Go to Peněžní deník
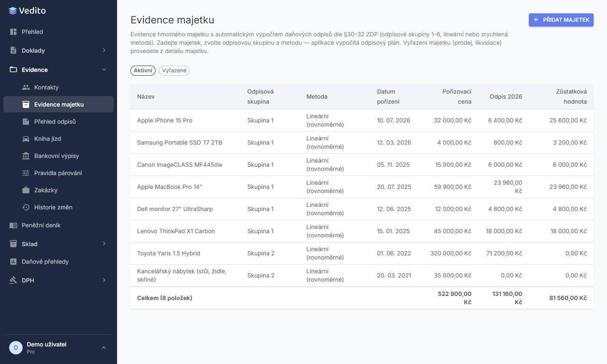The width and height of the screenshot is (607, 364). point(59,225)
